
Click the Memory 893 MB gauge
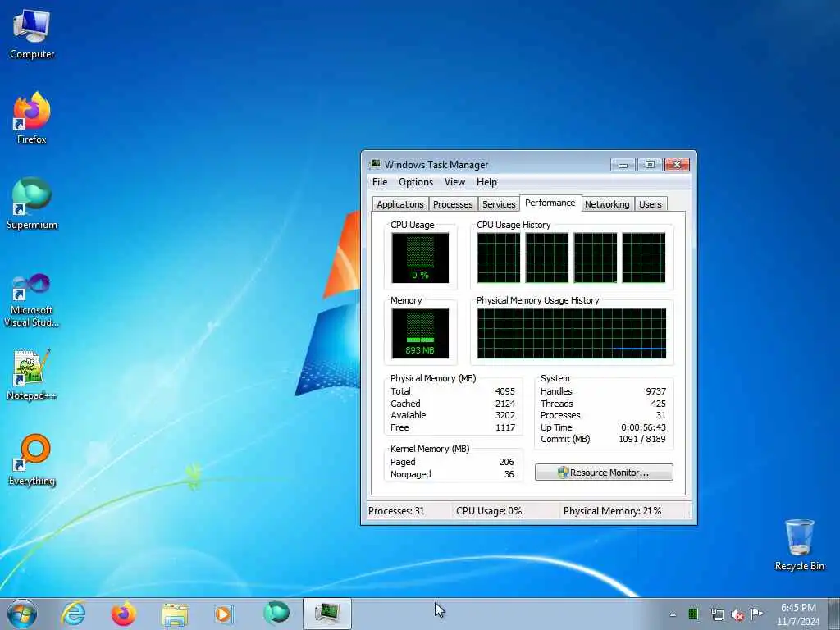pos(420,333)
